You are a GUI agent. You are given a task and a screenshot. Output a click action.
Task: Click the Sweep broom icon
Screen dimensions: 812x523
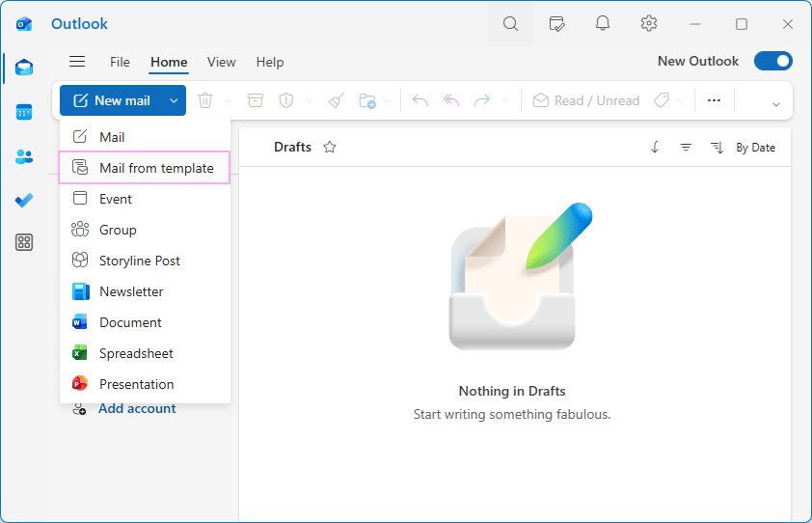[337, 100]
